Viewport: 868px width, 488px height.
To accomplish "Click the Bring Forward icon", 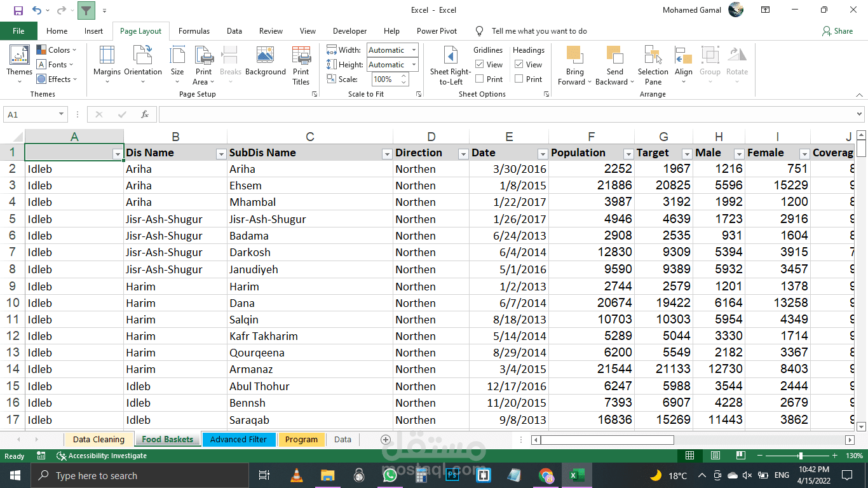I will tap(574, 64).
